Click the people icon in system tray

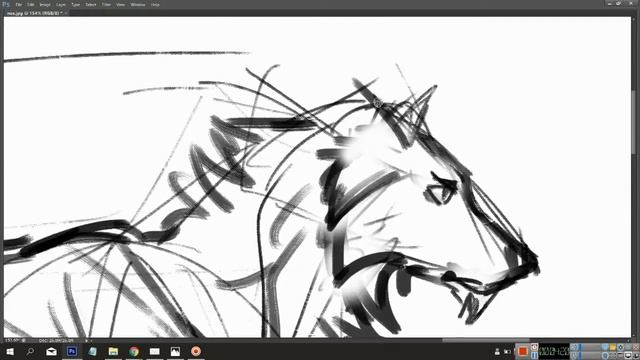pyautogui.click(x=497, y=351)
